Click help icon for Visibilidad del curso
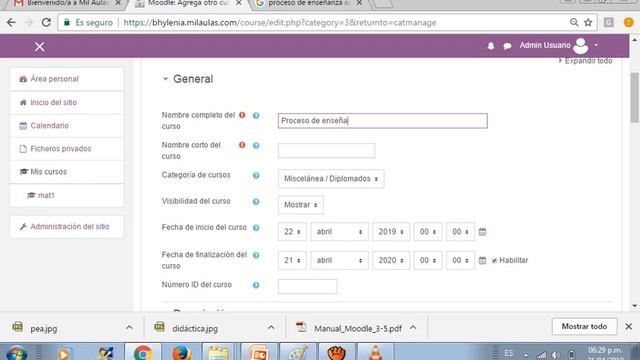The width and height of the screenshot is (640, 360). click(x=256, y=202)
